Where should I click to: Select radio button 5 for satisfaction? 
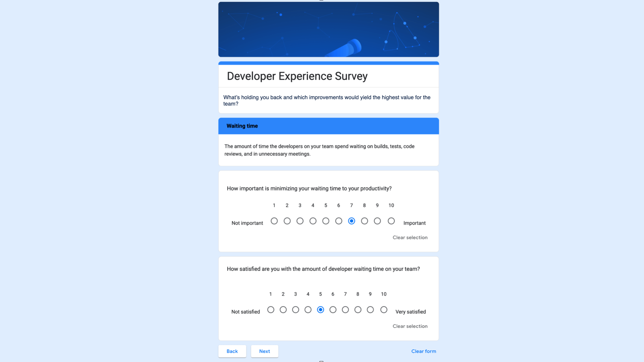click(320, 309)
